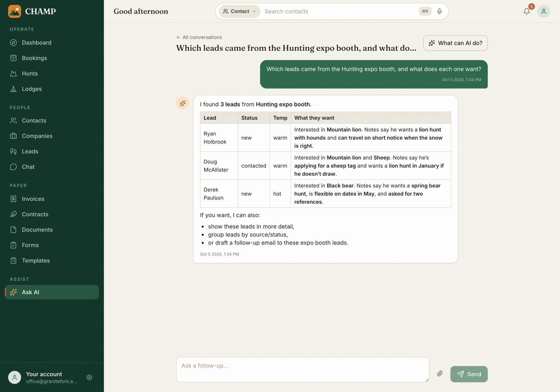The width and height of the screenshot is (560, 392).
Task: Click the conversation title heading
Action: [296, 48]
